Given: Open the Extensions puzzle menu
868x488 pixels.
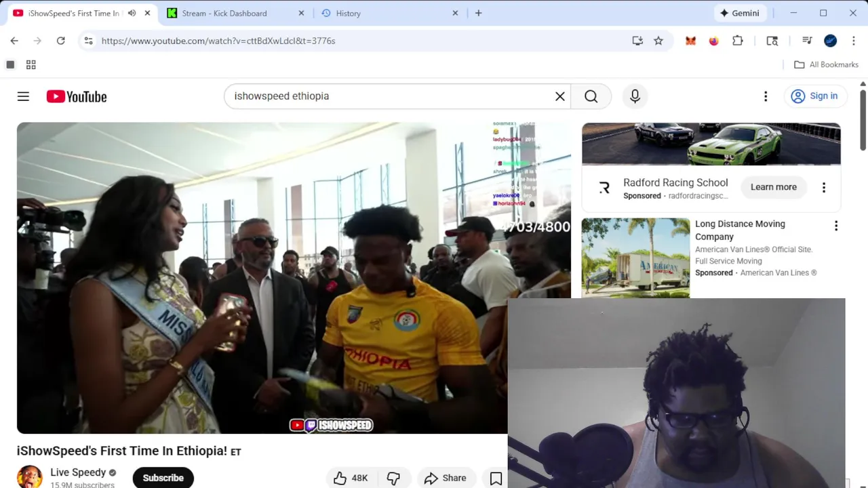Looking at the screenshot, I should [738, 41].
